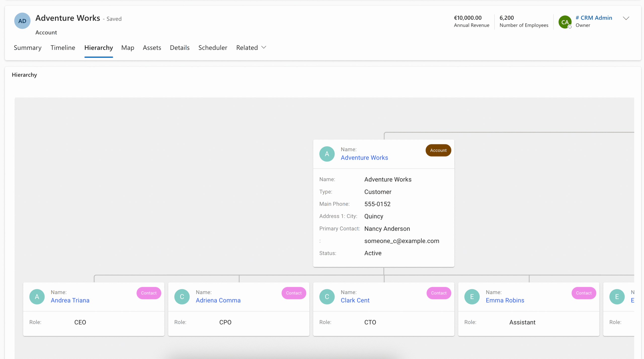Click the Customer type value
The height and width of the screenshot is (359, 644).
coord(378,192)
